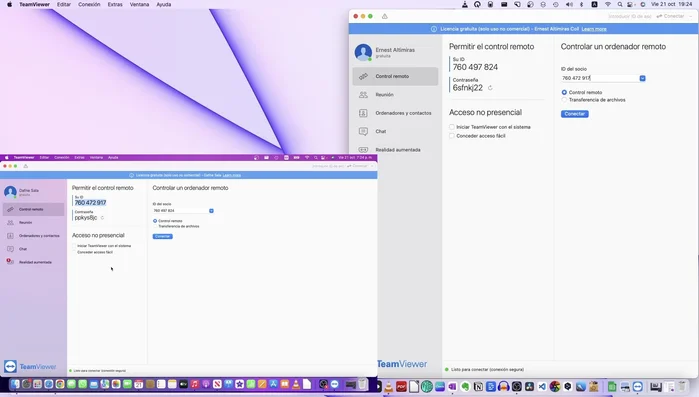Click the Introducir ID de asociado field in Ernest's title bar
The width and height of the screenshot is (699, 397).
pyautogui.click(x=630, y=16)
